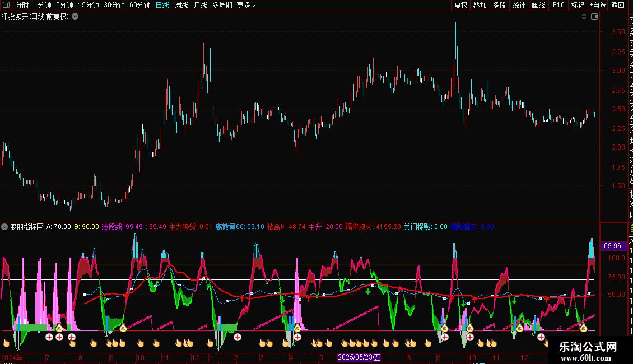Click the diamond icon at chart top-right
This screenshot has width=633, height=364.
pos(584,17)
